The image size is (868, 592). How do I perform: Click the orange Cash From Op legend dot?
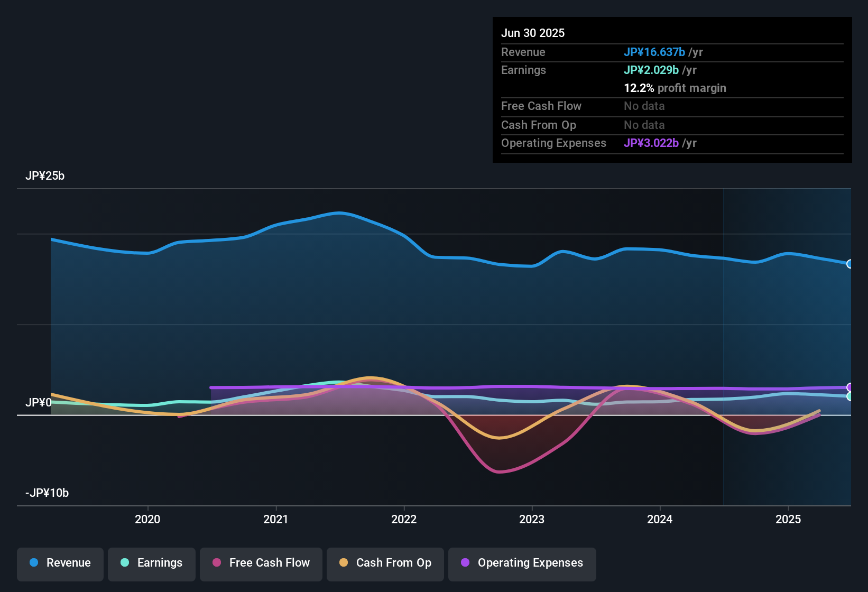tap(344, 562)
